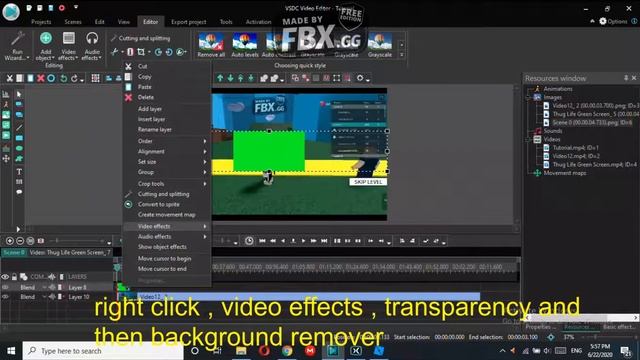Select the arrow pointer tool in left toolbar
Image resolution: width=640 pixels, height=360 pixels.
19,94
